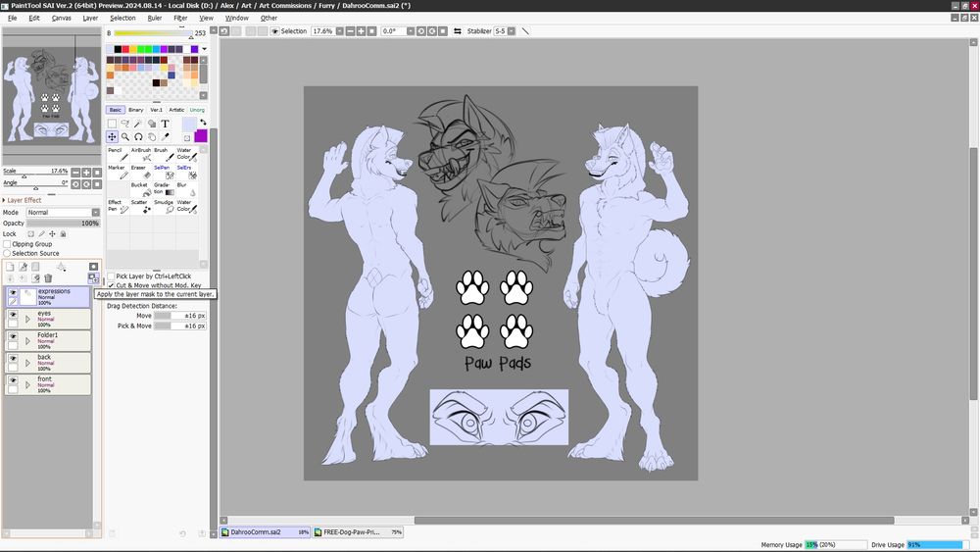Select the Eraser tool
980x552 pixels.
[141, 172]
